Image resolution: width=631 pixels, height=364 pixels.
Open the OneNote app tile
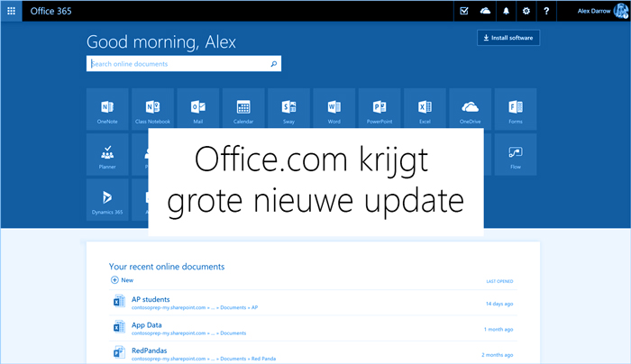click(x=107, y=109)
